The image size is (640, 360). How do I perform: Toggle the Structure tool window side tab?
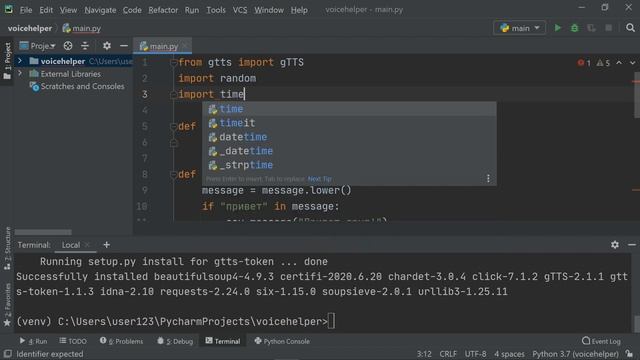7,248
